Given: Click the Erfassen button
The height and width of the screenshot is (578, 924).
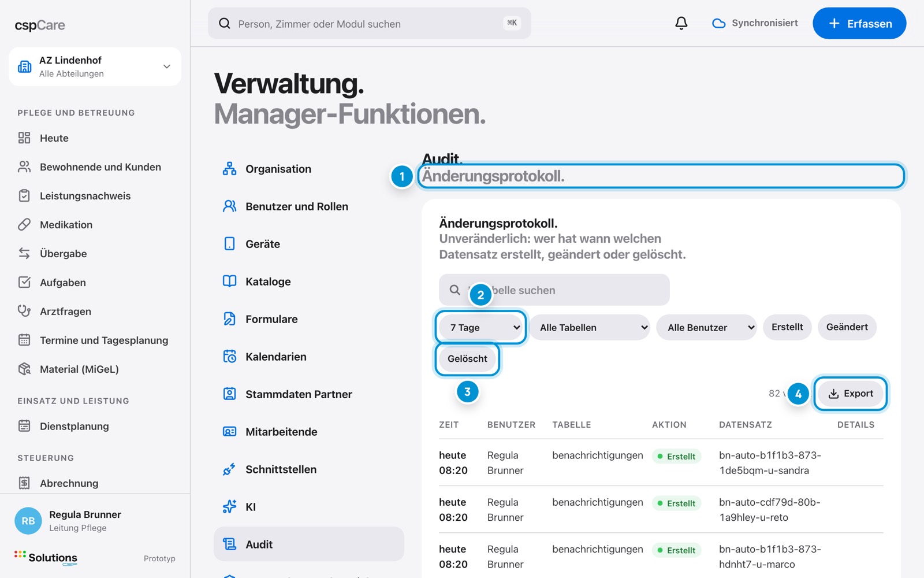Looking at the screenshot, I should [859, 23].
